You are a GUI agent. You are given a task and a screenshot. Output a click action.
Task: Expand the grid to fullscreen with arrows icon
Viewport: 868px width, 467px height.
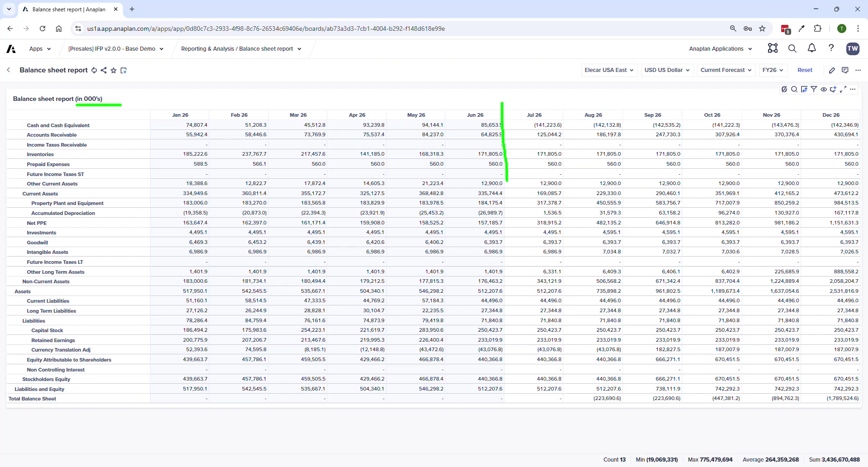coord(844,89)
